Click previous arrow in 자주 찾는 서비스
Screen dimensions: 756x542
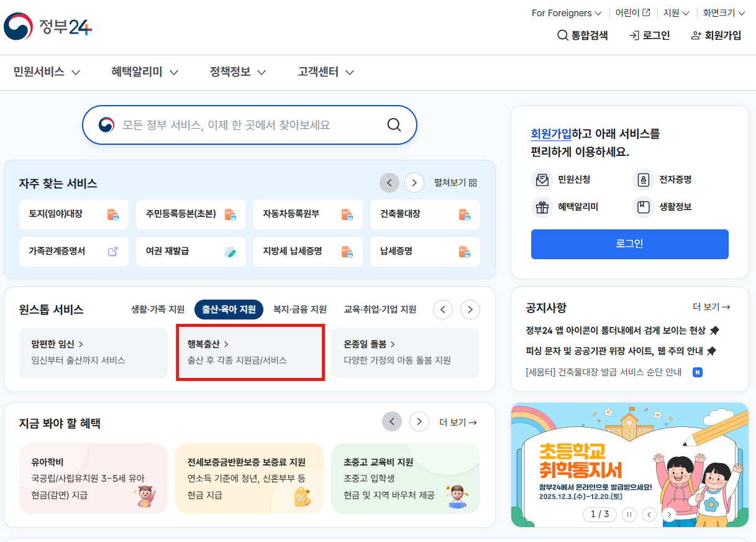pyautogui.click(x=389, y=183)
